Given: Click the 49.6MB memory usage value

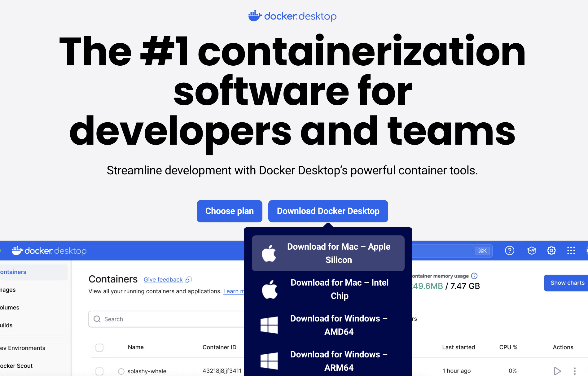Looking at the screenshot, I should [428, 286].
